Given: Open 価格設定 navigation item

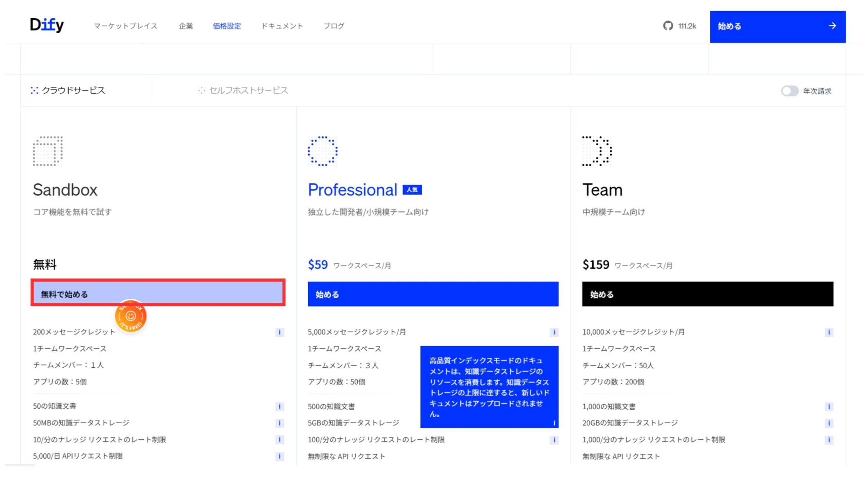Looking at the screenshot, I should (x=227, y=26).
